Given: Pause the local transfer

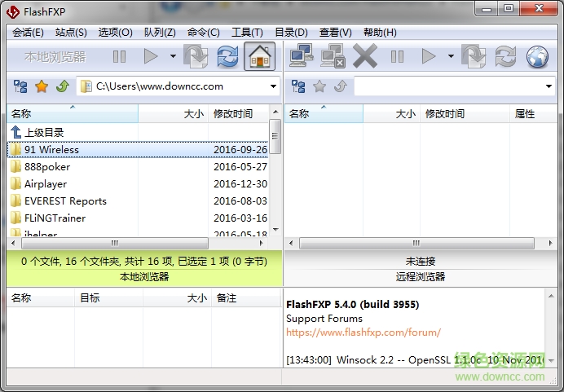Looking at the screenshot, I should point(119,56).
